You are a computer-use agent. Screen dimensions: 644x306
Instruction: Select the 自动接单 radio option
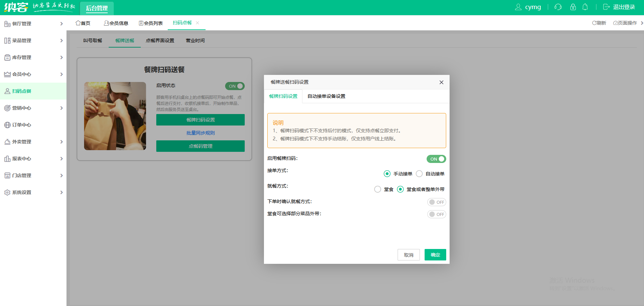tap(419, 173)
